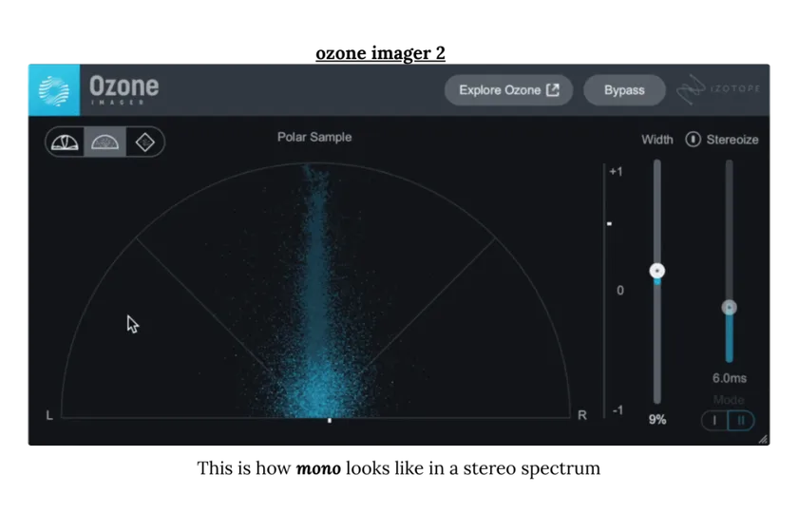Select Stereoize Mode II
Image resolution: width=798 pixels, height=532 pixels.
tap(741, 421)
